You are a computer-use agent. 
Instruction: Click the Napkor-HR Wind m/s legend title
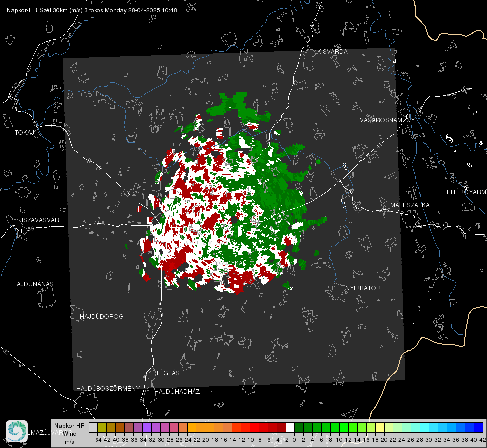(69, 433)
